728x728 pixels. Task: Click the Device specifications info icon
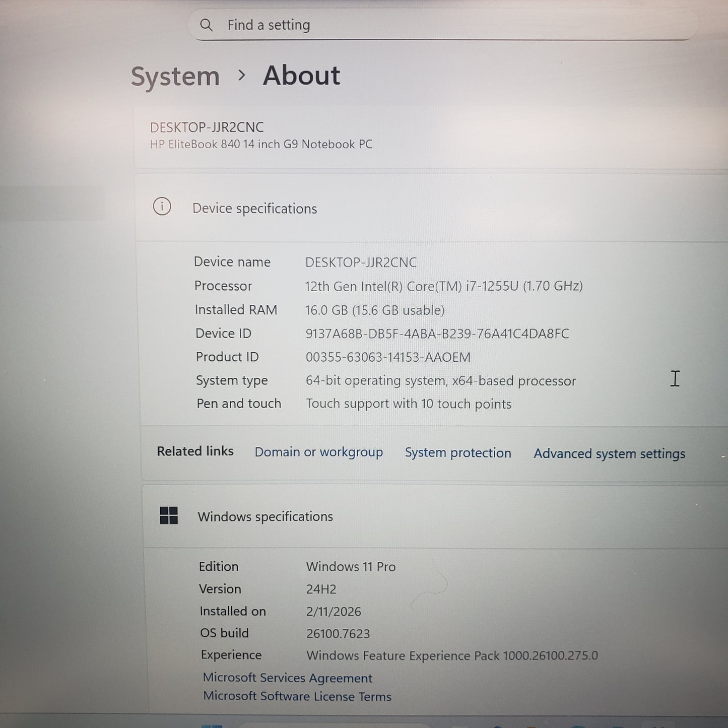click(x=162, y=207)
